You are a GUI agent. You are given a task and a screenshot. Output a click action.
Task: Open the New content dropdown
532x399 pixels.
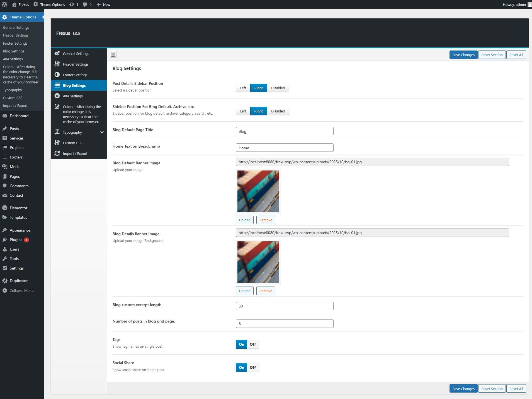point(103,4)
